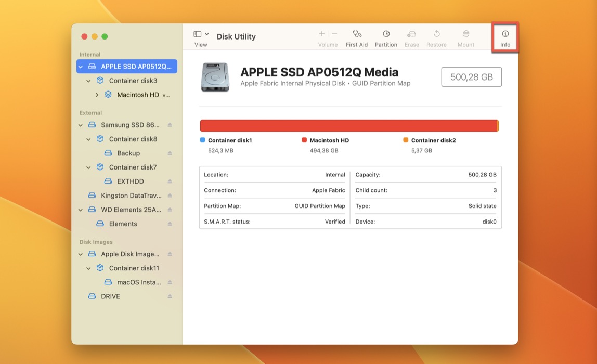
Task: Select the Macintosh HD segment in the usage bar
Action: point(348,125)
